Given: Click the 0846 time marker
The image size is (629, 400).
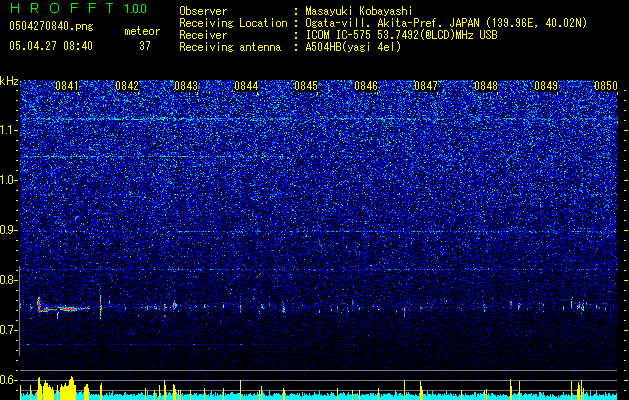Looking at the screenshot, I should [366, 86].
